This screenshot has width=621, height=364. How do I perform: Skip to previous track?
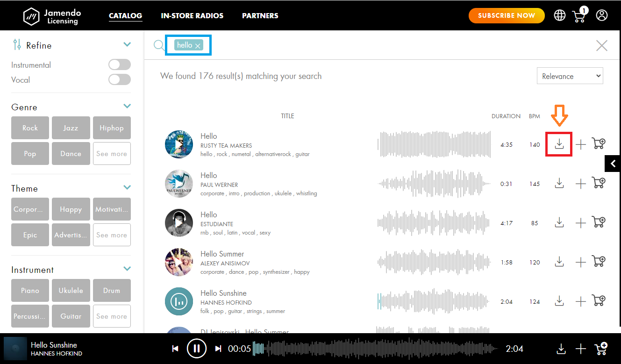[175, 349]
